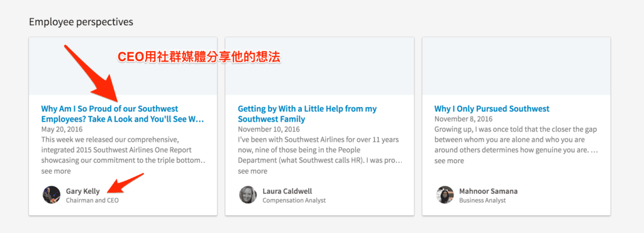Click the blank header image of Gary Kelly's card
644x233 pixels.
click(x=123, y=66)
